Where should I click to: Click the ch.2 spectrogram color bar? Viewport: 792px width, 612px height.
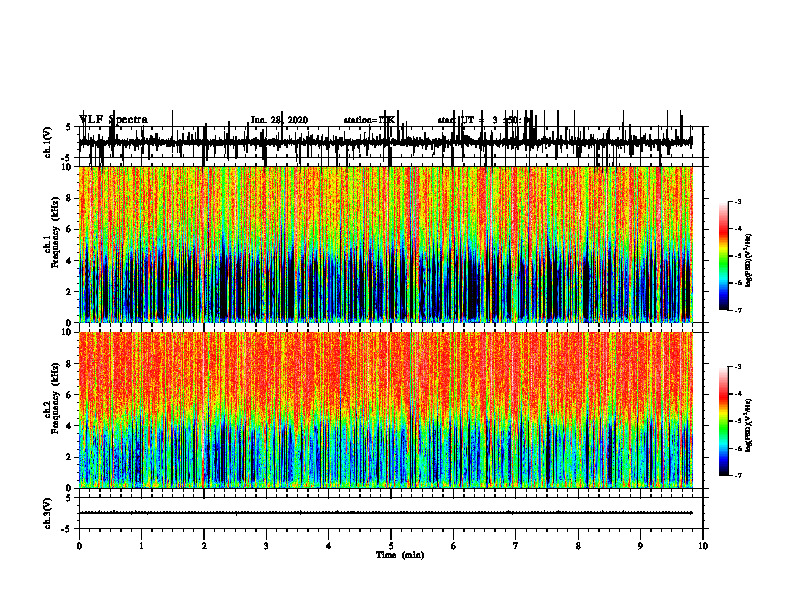tap(724, 421)
